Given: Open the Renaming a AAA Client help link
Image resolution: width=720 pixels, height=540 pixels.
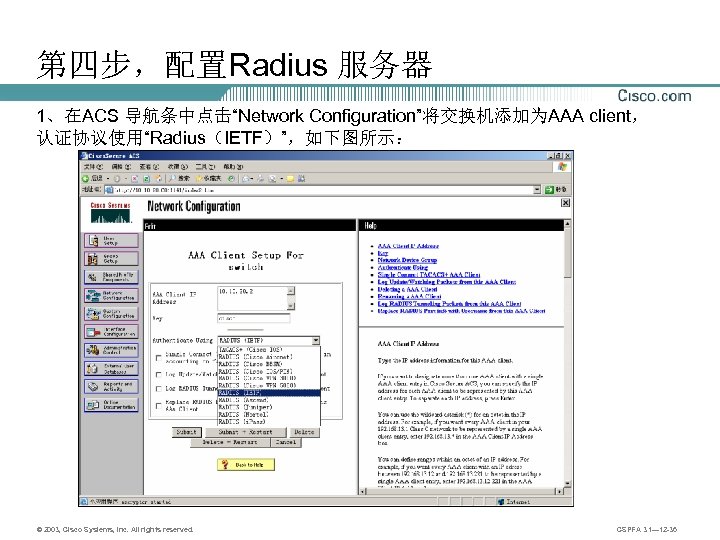Looking at the screenshot, I should pos(409,297).
